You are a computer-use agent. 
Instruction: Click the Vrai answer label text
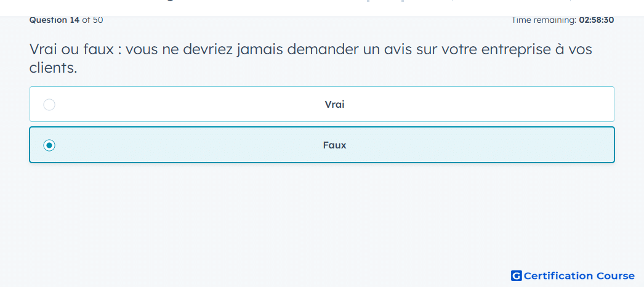tap(335, 105)
